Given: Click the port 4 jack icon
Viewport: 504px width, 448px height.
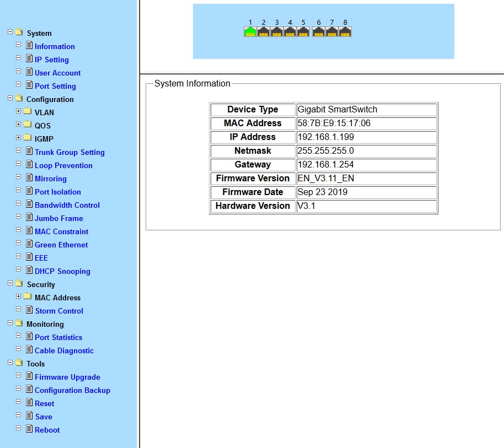Looking at the screenshot, I should coord(290,32).
